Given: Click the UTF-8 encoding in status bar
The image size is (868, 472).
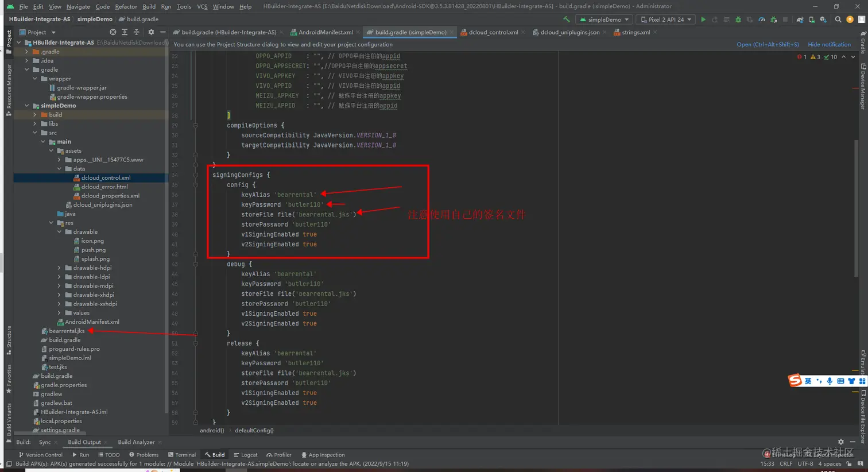Looking at the screenshot, I should click(805, 463).
